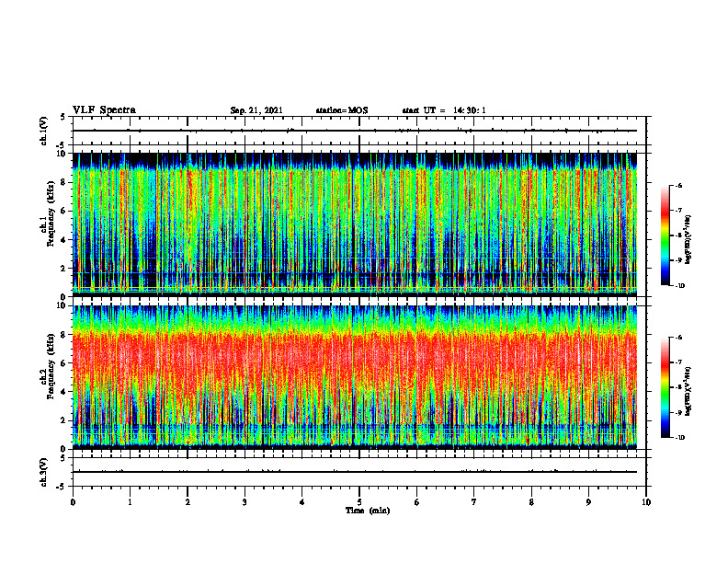Click the ch.2 spectrogram color scale bar
Screen dimensions: 728x563
(665, 387)
